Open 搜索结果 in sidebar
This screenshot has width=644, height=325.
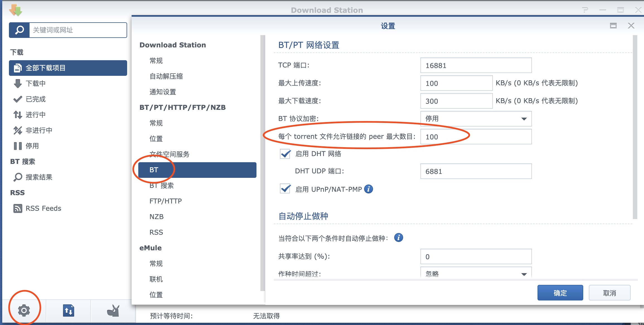click(x=68, y=177)
